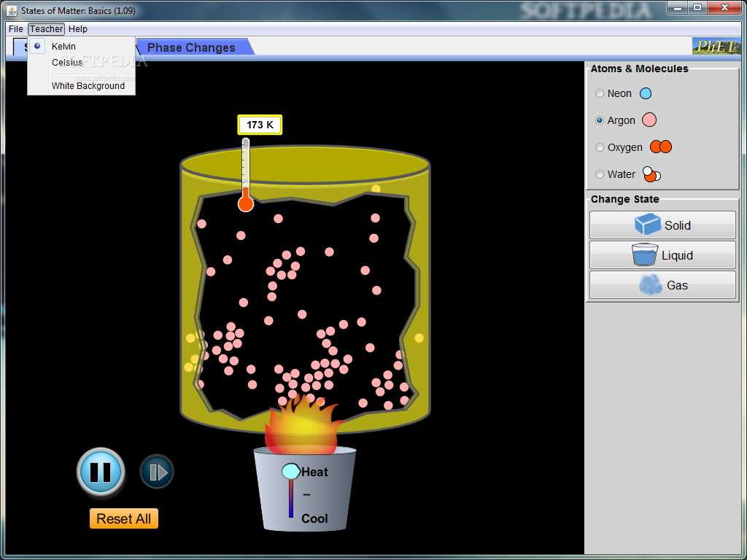Switch to the Phase Changes tab

(x=191, y=47)
